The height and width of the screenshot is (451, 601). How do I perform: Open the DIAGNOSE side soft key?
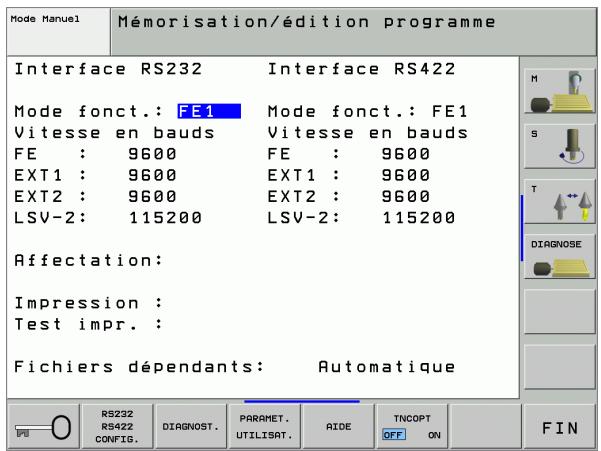pyautogui.click(x=559, y=257)
